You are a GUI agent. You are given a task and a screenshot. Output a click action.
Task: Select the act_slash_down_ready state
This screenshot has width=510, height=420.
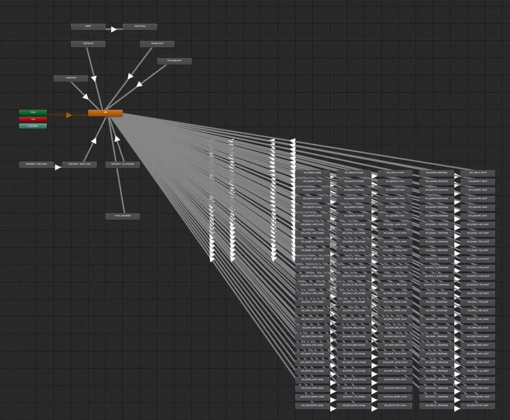[312, 337]
